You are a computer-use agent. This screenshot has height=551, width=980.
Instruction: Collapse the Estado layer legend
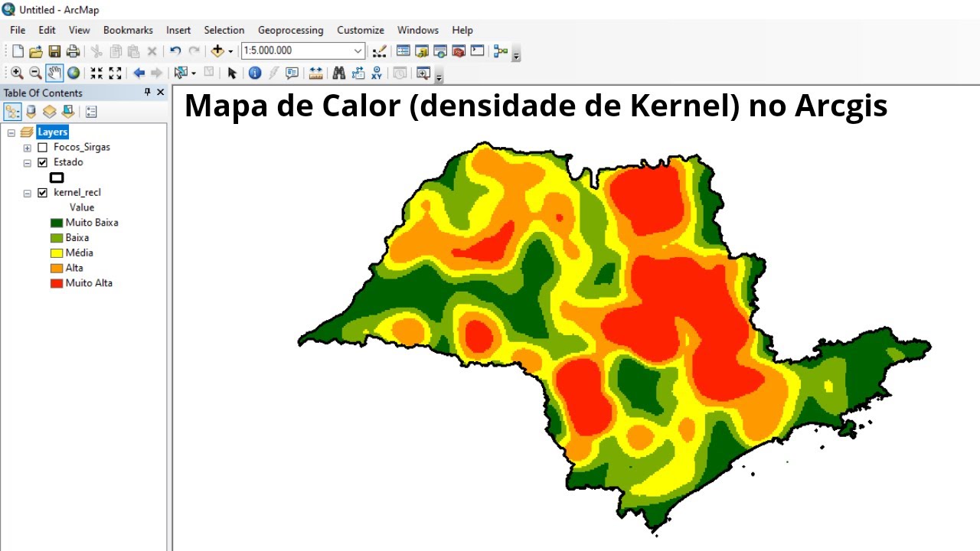click(x=28, y=163)
